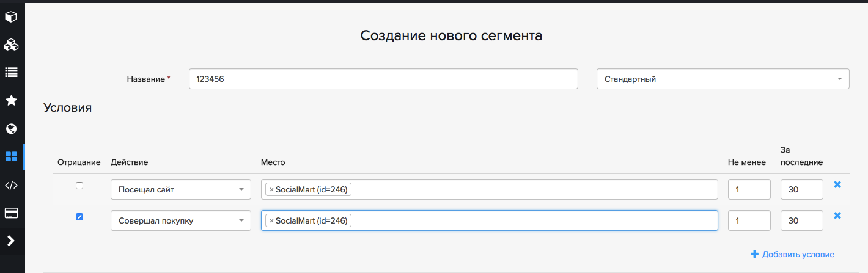The height and width of the screenshot is (273, 868).
Task: Expand sidebar with the chevron arrow
Action: 11,241
